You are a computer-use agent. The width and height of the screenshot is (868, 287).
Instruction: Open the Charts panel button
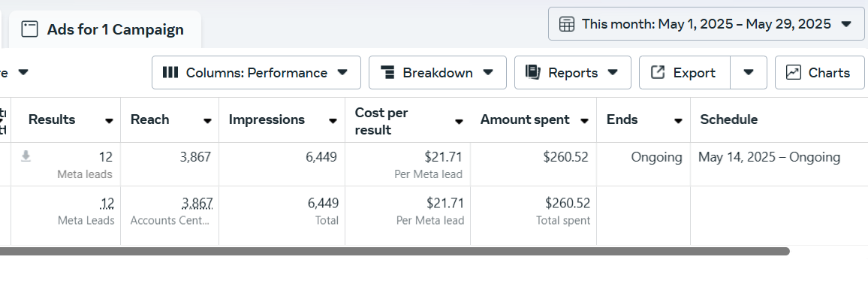coord(819,73)
